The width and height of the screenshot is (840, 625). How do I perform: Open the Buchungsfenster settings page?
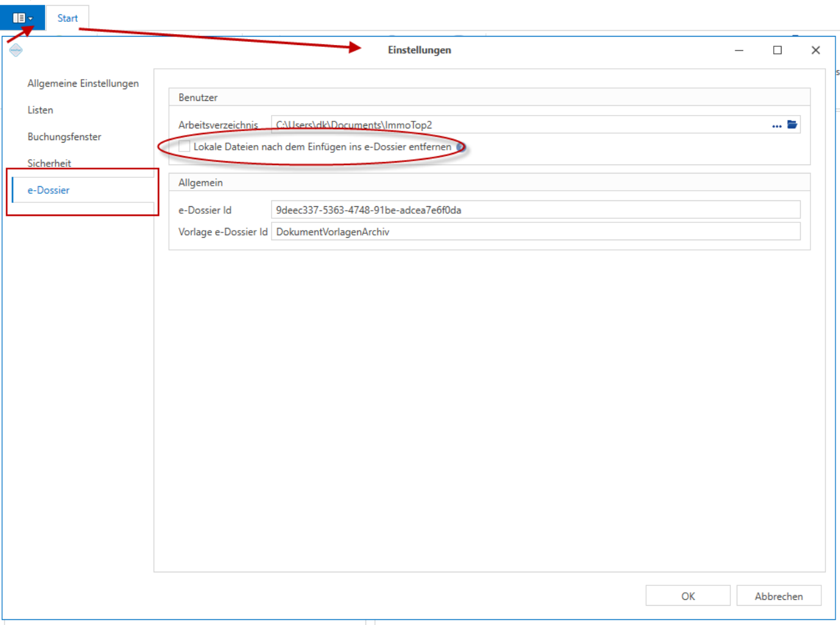[64, 137]
